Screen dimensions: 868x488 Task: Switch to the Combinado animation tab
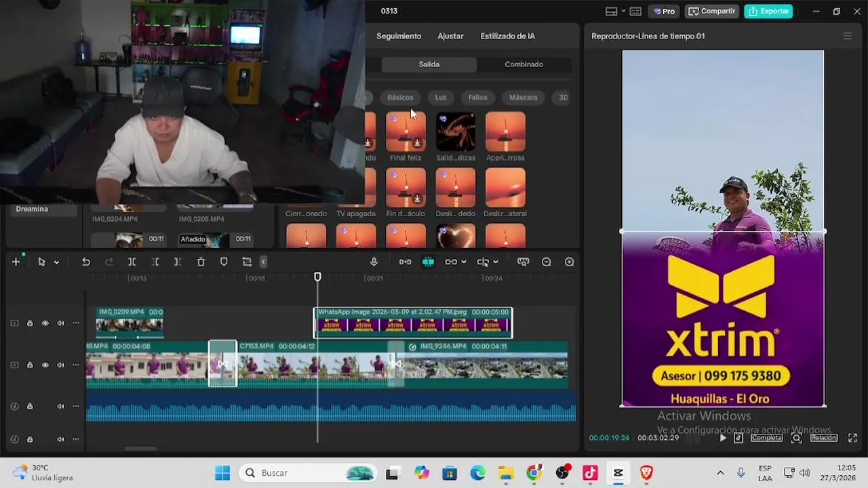click(x=524, y=64)
